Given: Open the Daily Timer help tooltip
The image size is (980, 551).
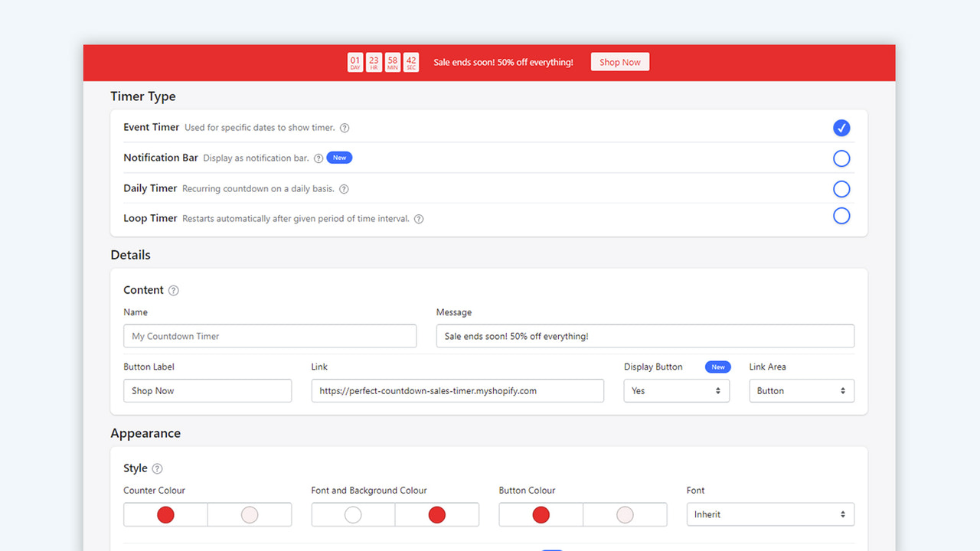Looking at the screenshot, I should point(344,189).
